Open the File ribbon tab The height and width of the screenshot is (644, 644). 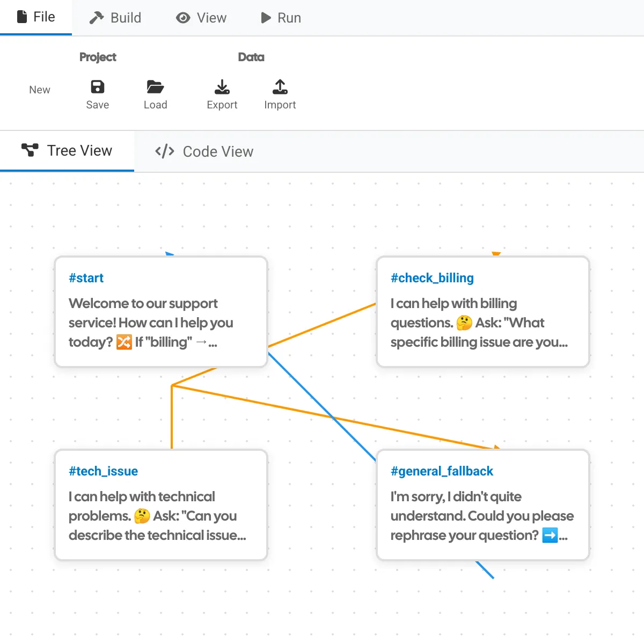(x=36, y=17)
